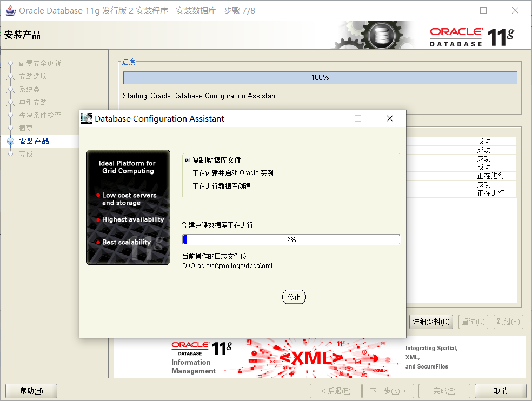Select 典型安装 step in sidebar

tap(33, 102)
